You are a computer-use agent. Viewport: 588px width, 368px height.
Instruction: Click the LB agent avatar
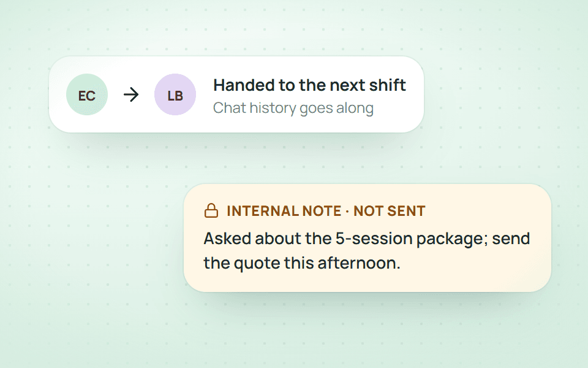point(175,94)
